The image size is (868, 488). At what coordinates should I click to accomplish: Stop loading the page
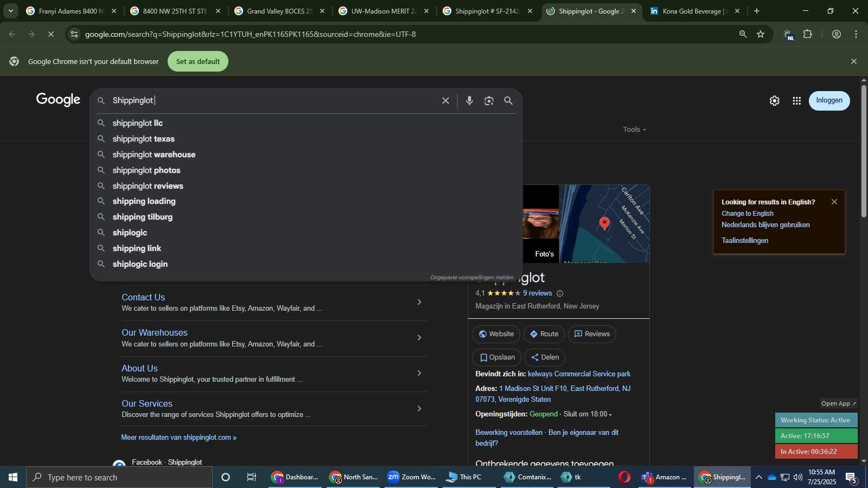[x=50, y=34]
